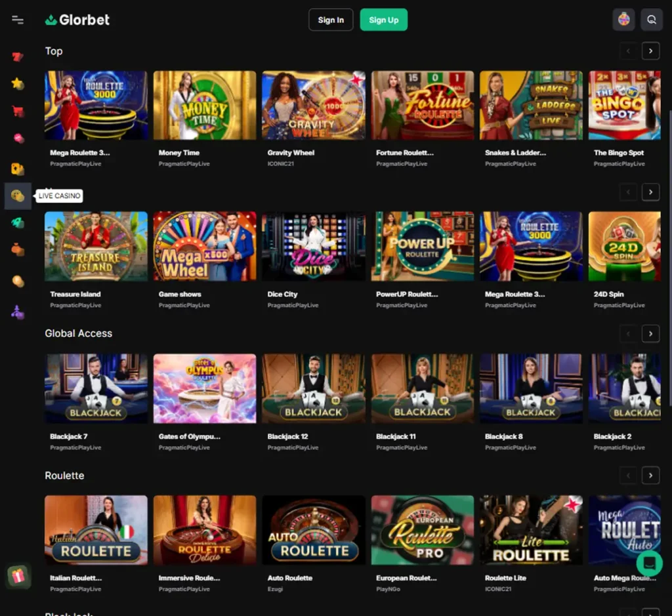Show next games in Live Casino row

point(650,192)
